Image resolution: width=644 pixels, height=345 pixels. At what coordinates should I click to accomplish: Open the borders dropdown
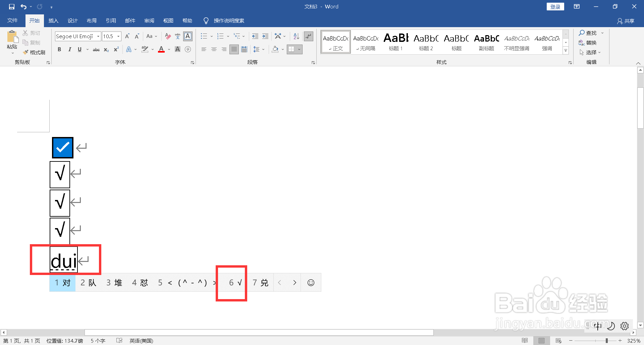(299, 49)
